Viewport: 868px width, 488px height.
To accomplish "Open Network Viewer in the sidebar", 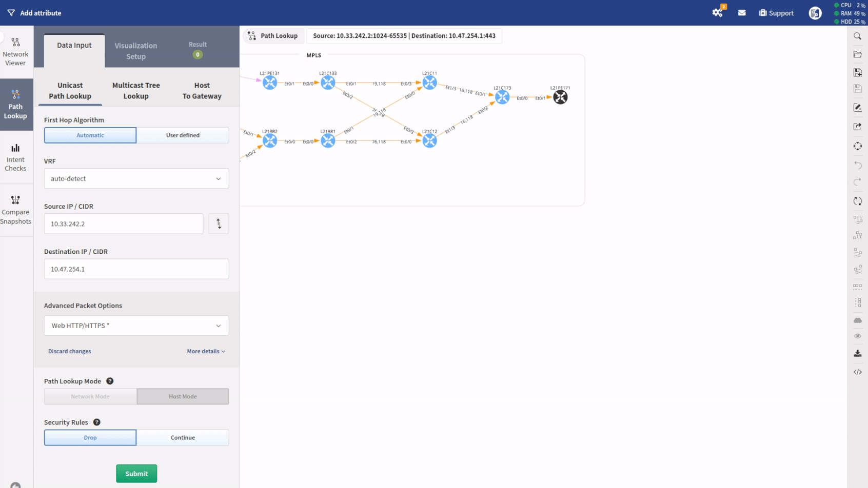I will pos(15,52).
